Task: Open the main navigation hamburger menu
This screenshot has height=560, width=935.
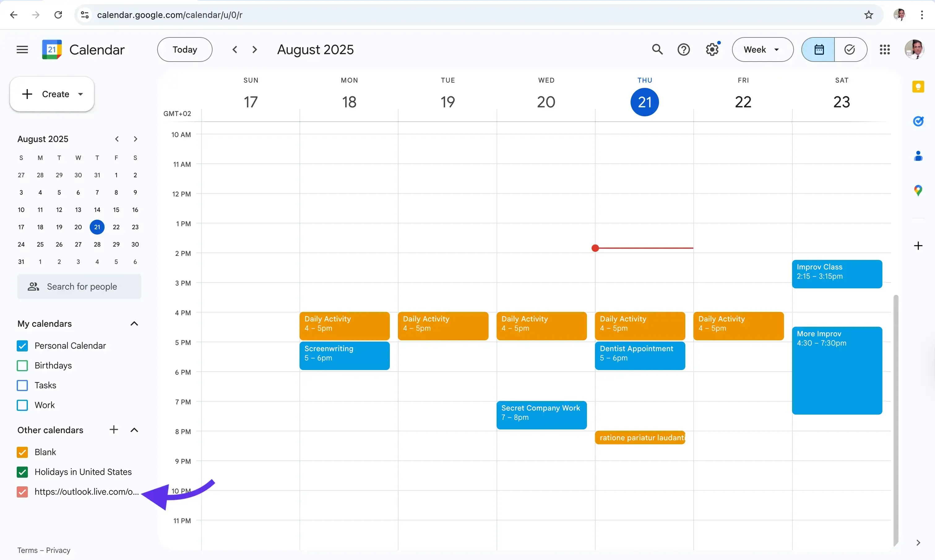Action: pos(22,50)
